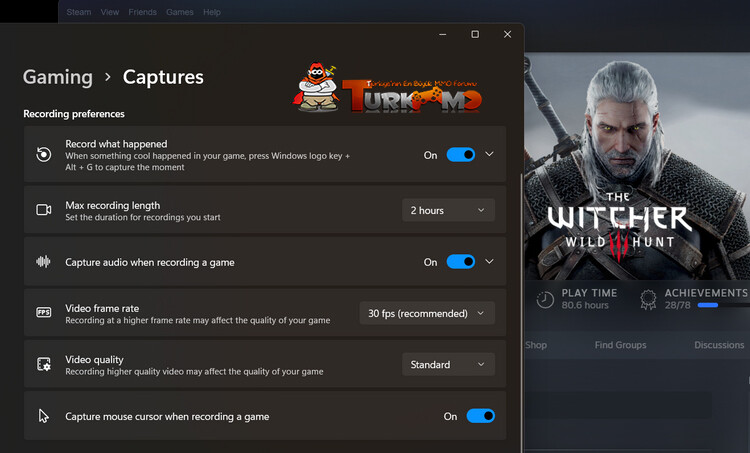The image size is (750, 453).
Task: Click the breadcrumb chevron between Gaming and Captures
Action: (x=108, y=77)
